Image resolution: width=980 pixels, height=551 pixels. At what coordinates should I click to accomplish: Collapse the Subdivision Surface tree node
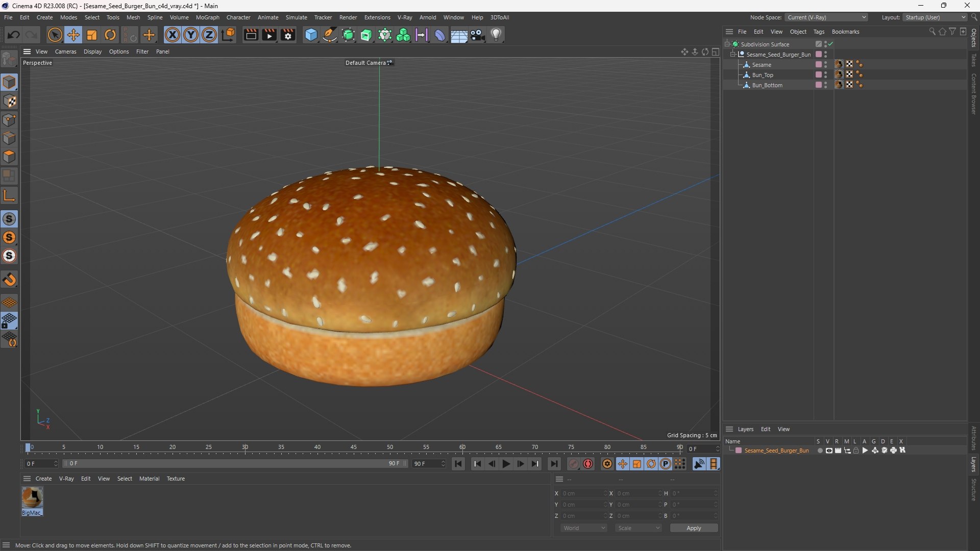point(727,44)
